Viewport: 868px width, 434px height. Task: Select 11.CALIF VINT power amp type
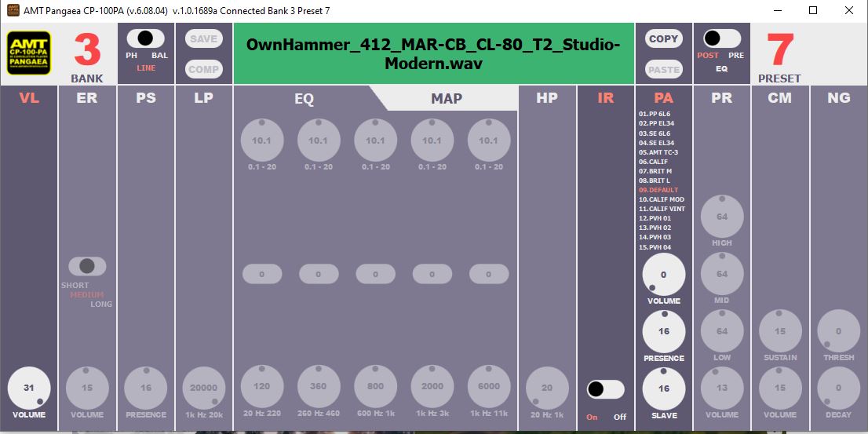click(662, 209)
